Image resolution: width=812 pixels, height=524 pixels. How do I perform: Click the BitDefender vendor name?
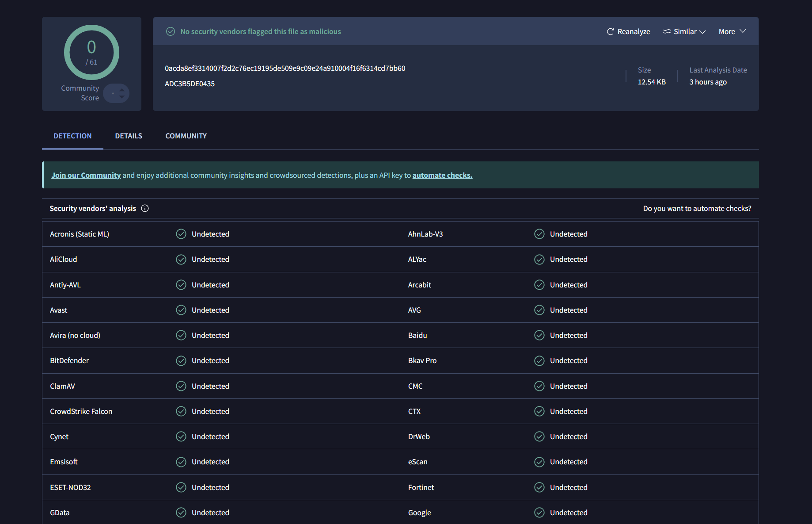tap(69, 360)
